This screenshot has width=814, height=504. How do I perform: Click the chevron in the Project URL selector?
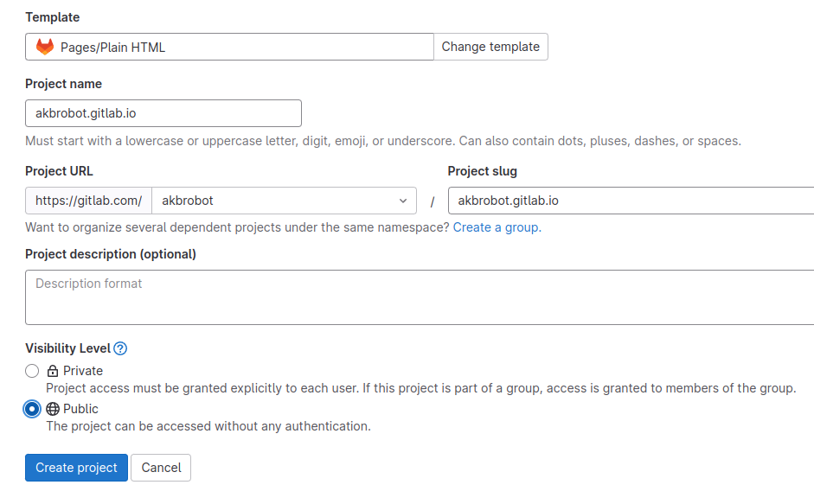coord(403,200)
